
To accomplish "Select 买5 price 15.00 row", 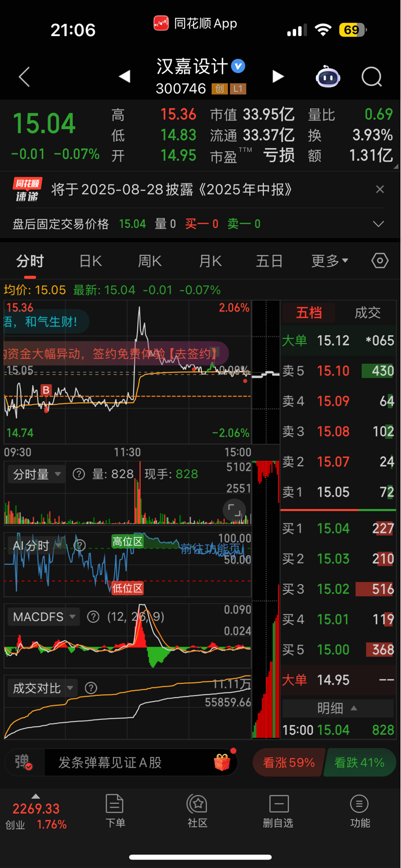I will click(x=338, y=650).
